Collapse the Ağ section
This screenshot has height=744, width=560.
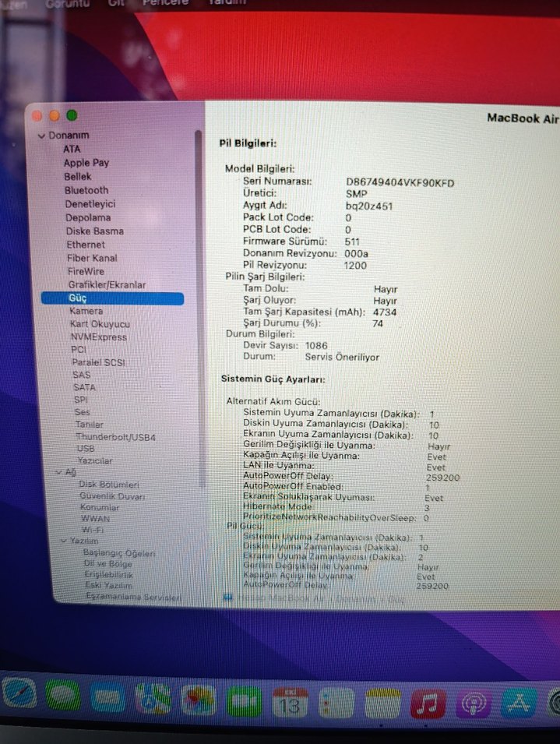pos(58,472)
